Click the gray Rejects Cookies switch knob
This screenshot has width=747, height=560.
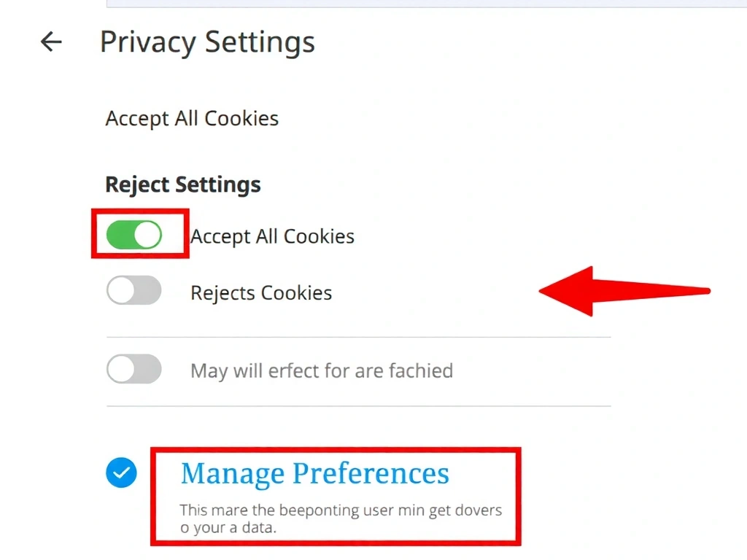(x=123, y=290)
